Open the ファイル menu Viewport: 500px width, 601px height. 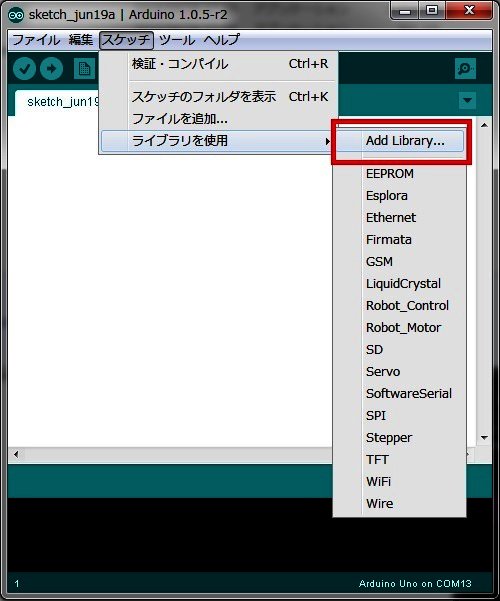36,40
